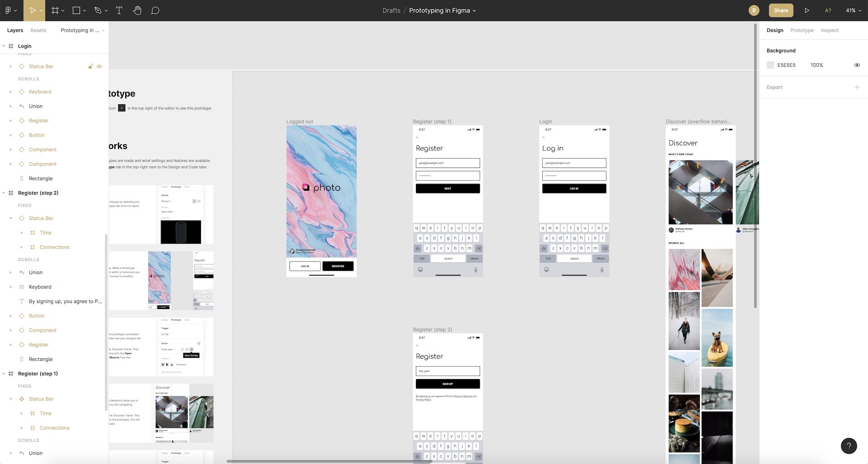Viewport: 868px width, 464px height.
Task: Select the 'Discover (overflow behavi...' frame label
Action: coord(698,122)
